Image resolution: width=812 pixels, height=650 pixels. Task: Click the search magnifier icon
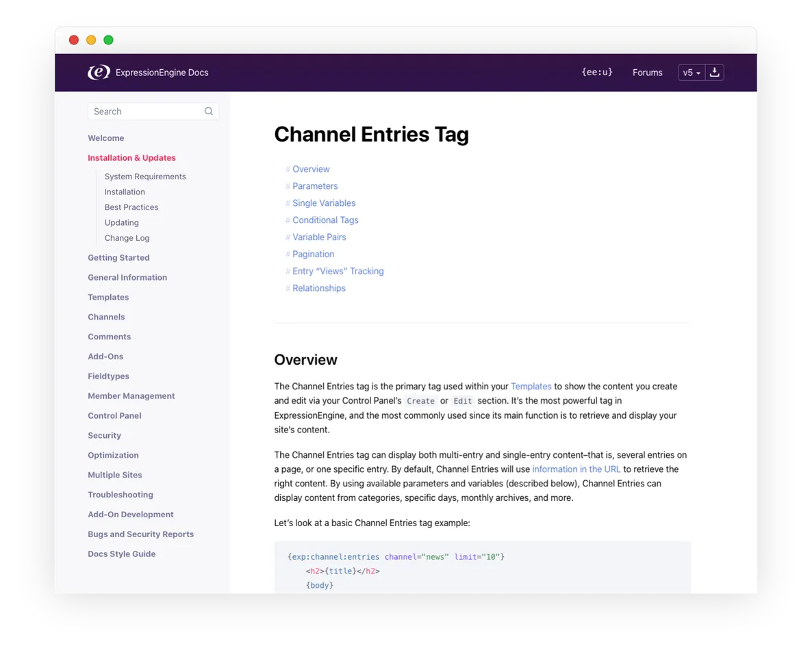click(209, 112)
